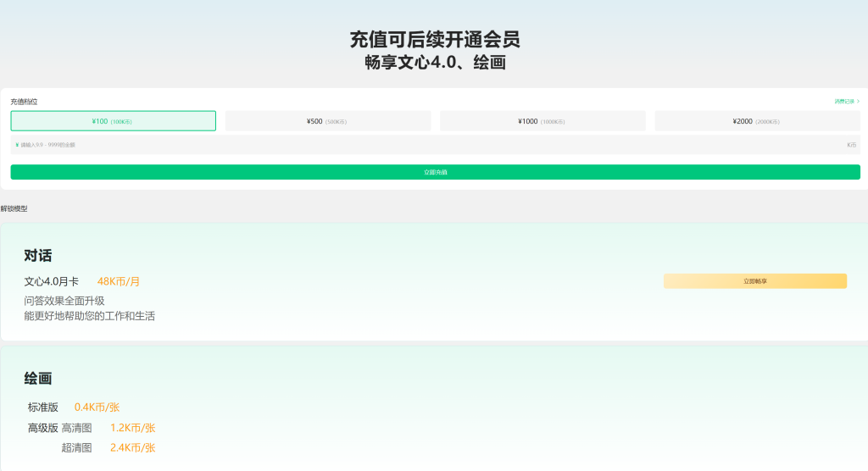Select the ¥500 recharge tier
Image resolution: width=868 pixels, height=471 pixels.
point(328,120)
